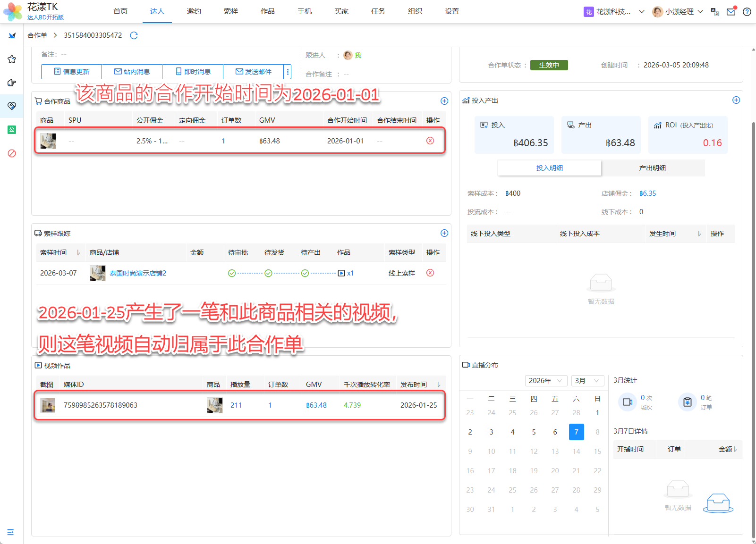Click the 信息更新 button

click(72, 72)
